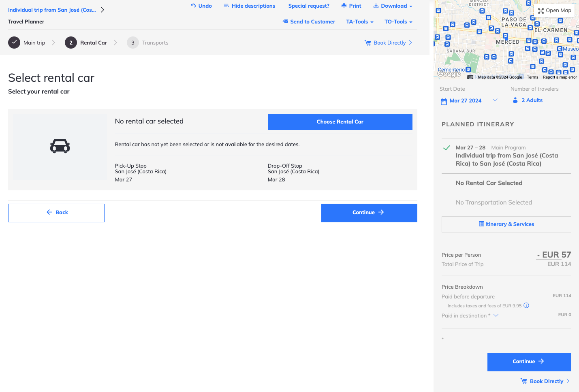Open Itinerary & Services text

(x=510, y=224)
